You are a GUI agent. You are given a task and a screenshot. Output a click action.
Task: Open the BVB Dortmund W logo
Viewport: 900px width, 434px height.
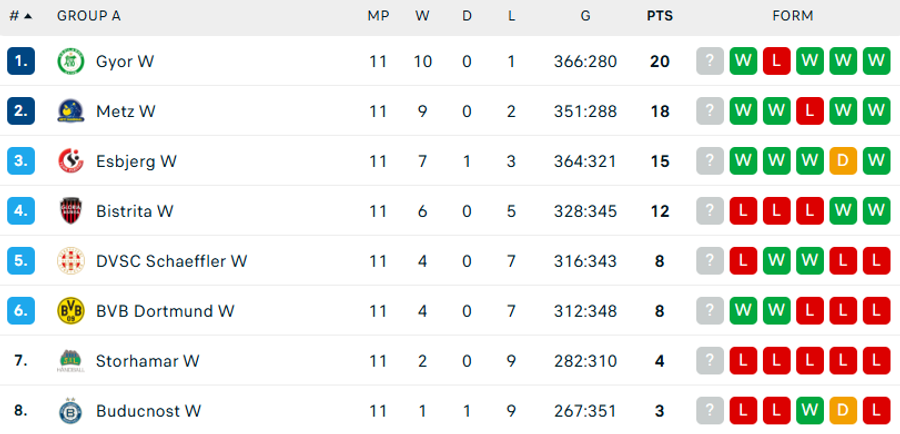(x=71, y=311)
